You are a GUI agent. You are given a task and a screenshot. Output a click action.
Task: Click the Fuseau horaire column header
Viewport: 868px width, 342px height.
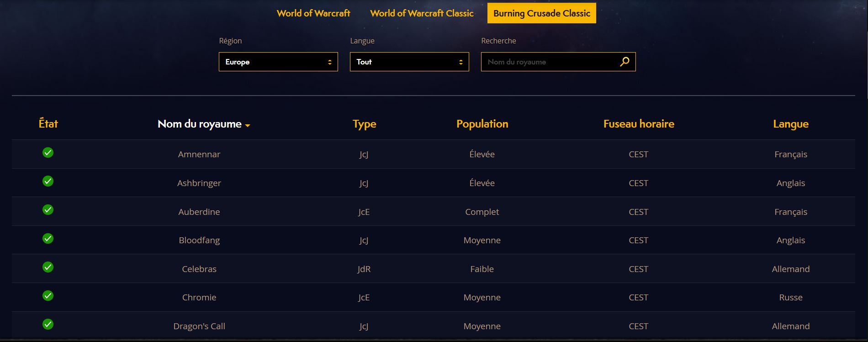coord(639,124)
